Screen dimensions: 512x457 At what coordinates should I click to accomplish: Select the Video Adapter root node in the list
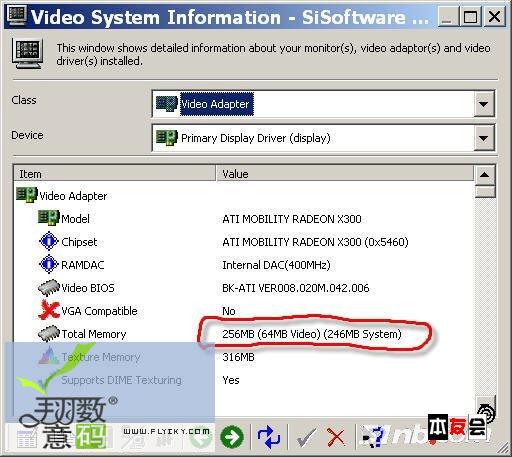[x=62, y=196]
